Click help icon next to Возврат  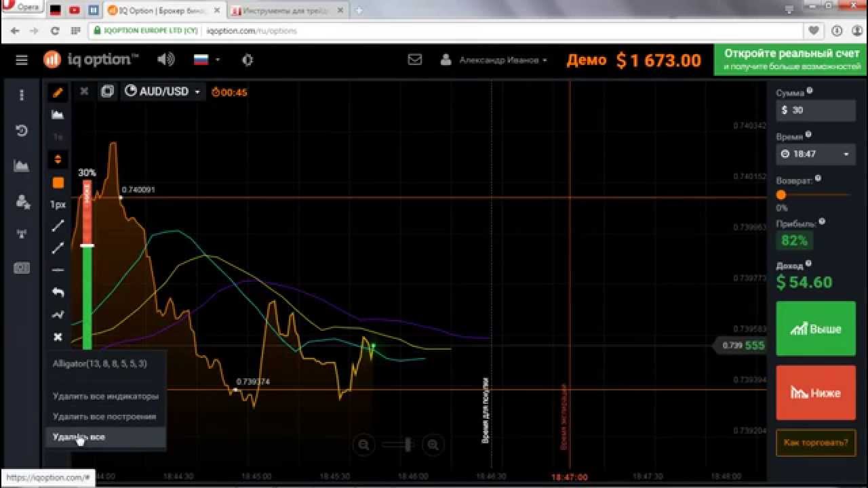(x=818, y=178)
